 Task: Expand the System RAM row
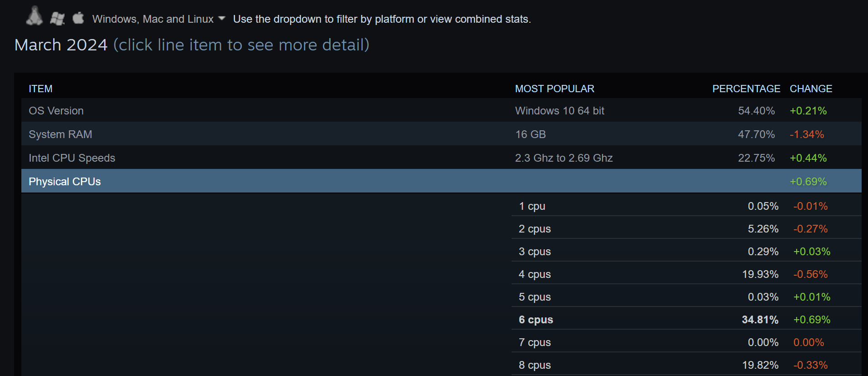point(441,134)
